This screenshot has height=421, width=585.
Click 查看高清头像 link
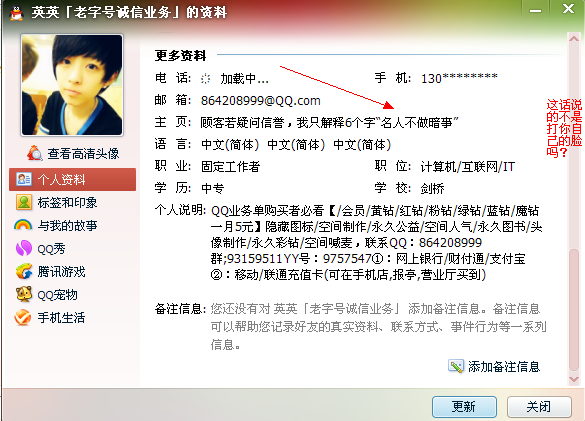[83, 153]
